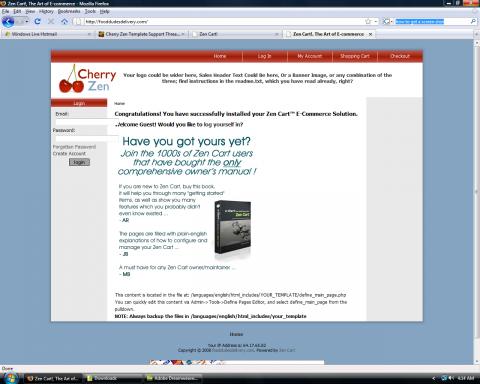The height and width of the screenshot is (384, 480).
Task: Close the Cherry Zen Template Support tab
Action: tap(183, 34)
